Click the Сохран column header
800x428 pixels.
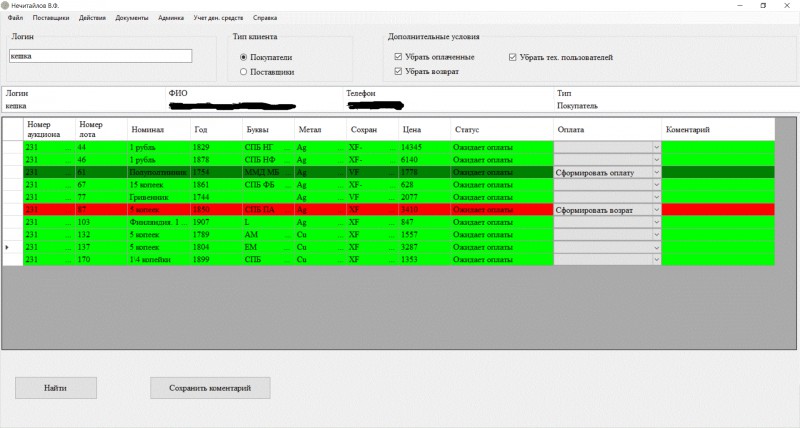tap(373, 130)
